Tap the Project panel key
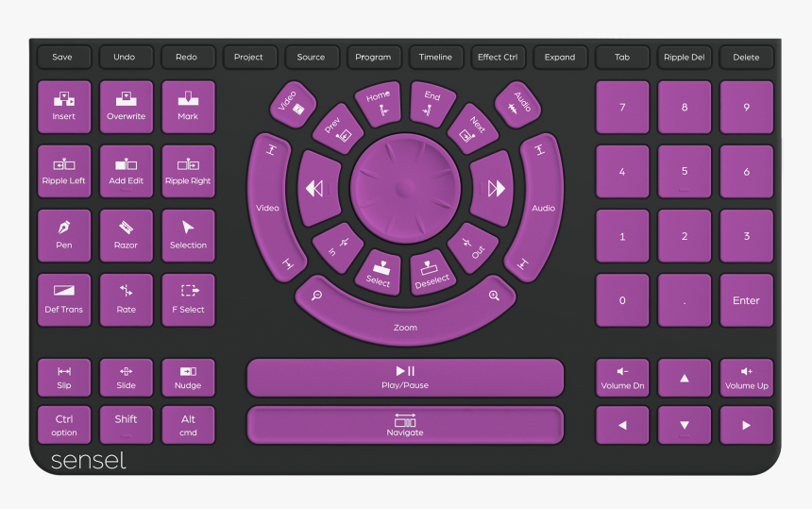This screenshot has height=509, width=812. tap(250, 57)
